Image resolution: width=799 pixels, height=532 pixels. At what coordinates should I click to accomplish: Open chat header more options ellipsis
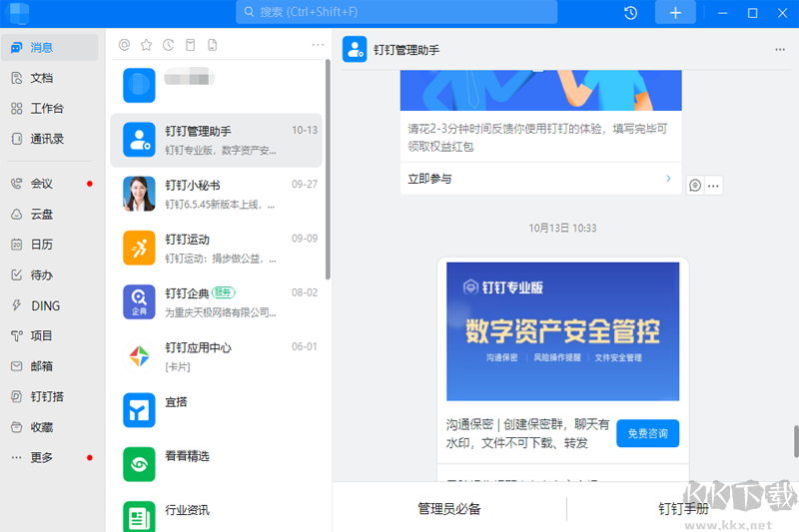coord(780,49)
